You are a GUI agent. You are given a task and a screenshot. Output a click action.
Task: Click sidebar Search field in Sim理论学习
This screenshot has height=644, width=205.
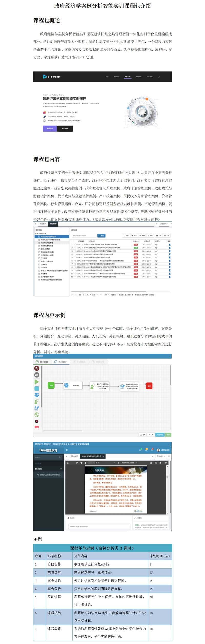[x=48, y=457]
